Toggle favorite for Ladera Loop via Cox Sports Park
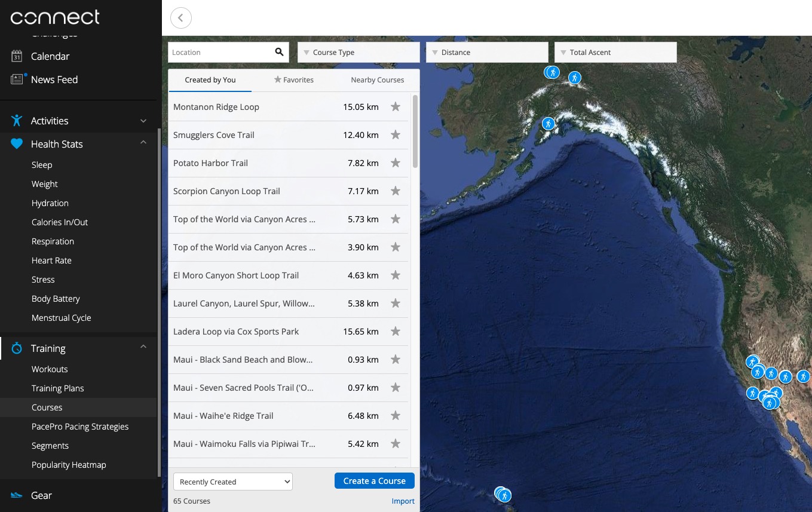Image resolution: width=812 pixels, height=512 pixels. click(395, 332)
